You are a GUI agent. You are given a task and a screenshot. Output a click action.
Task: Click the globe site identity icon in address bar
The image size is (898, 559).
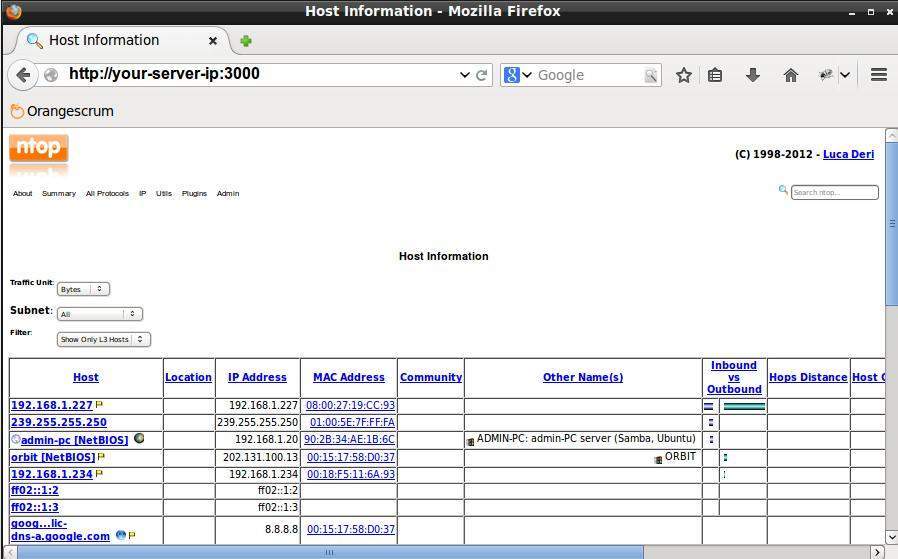(51, 75)
